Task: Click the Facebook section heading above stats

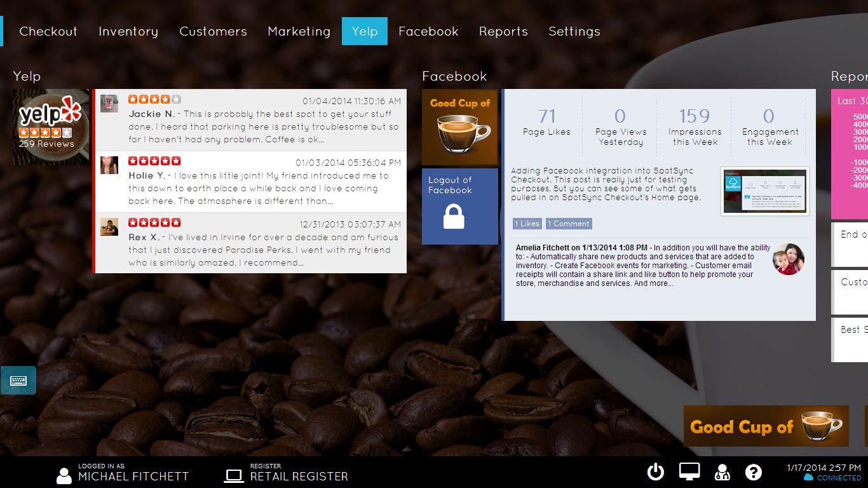Action: point(454,76)
